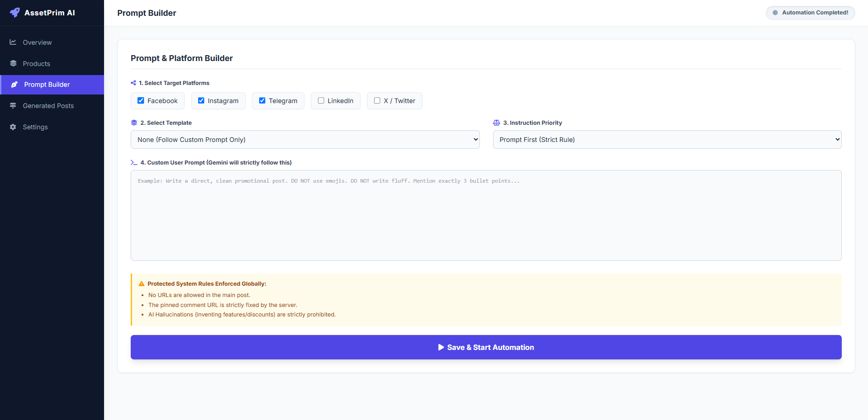Click the share icon beside Select Target Platforms

click(133, 83)
